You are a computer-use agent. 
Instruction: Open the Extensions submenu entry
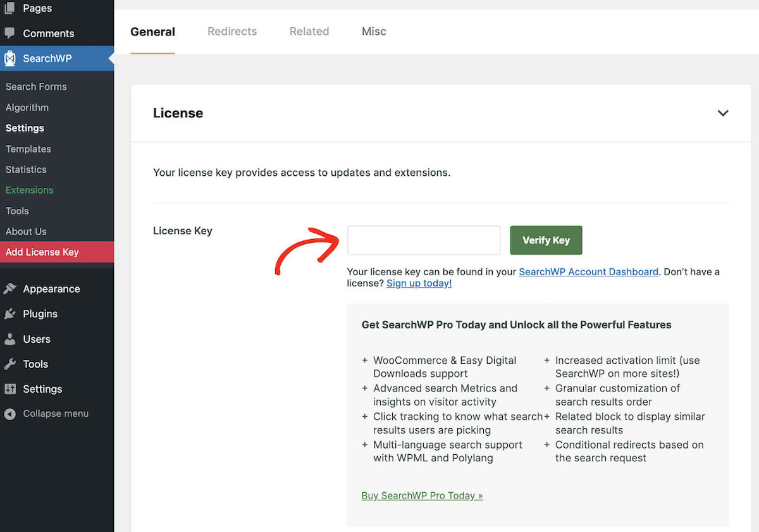point(29,190)
